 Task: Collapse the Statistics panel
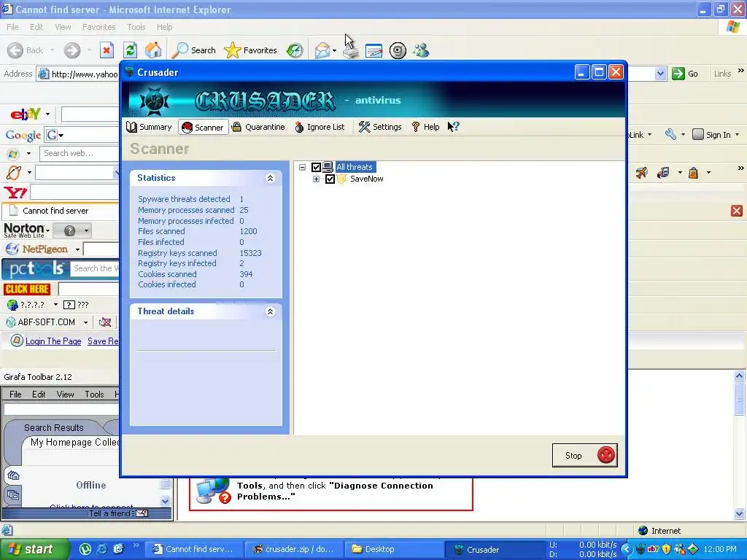click(270, 178)
